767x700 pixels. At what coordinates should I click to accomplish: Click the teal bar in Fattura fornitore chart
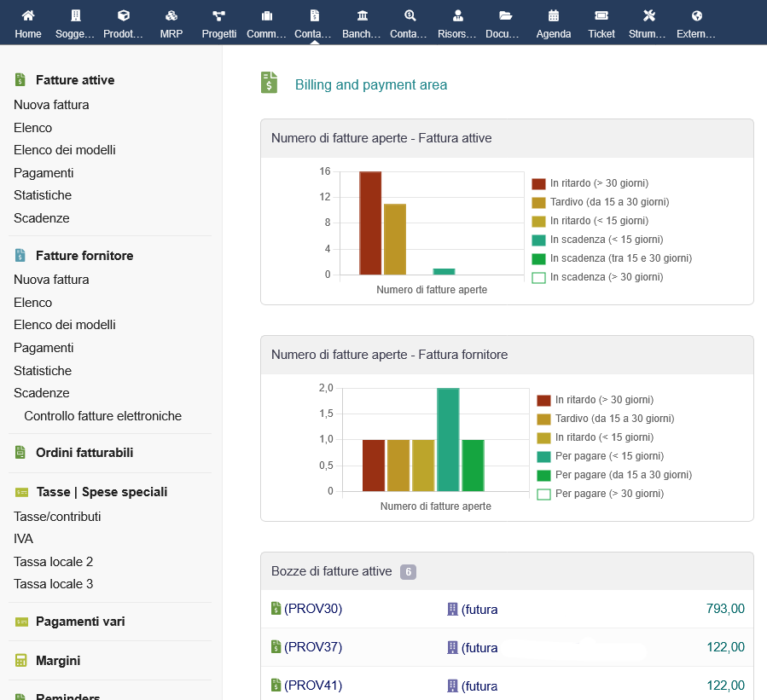pos(449,439)
